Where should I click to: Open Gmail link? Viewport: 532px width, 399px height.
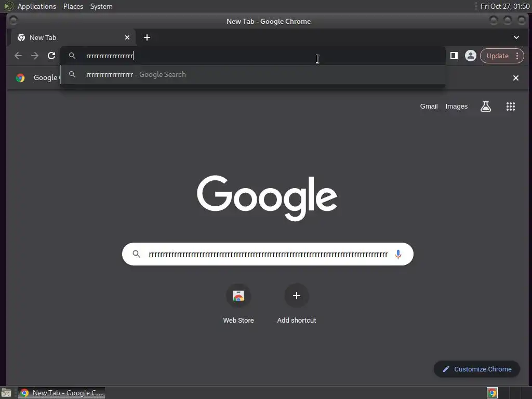pyautogui.click(x=429, y=106)
